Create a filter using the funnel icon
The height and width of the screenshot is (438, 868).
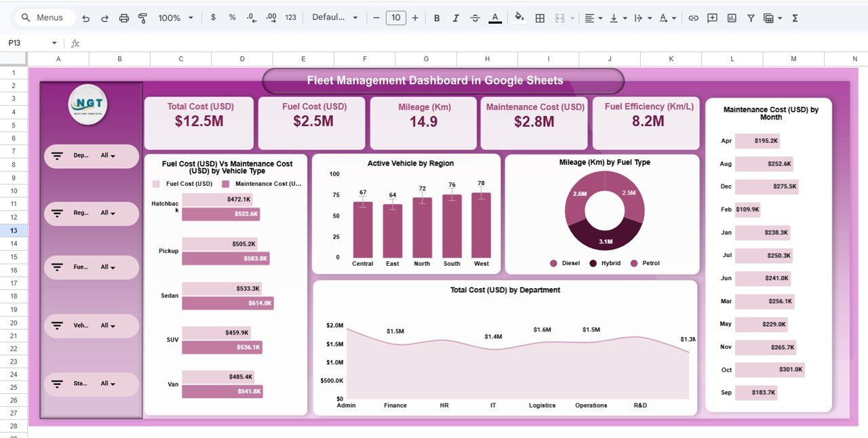751,18
